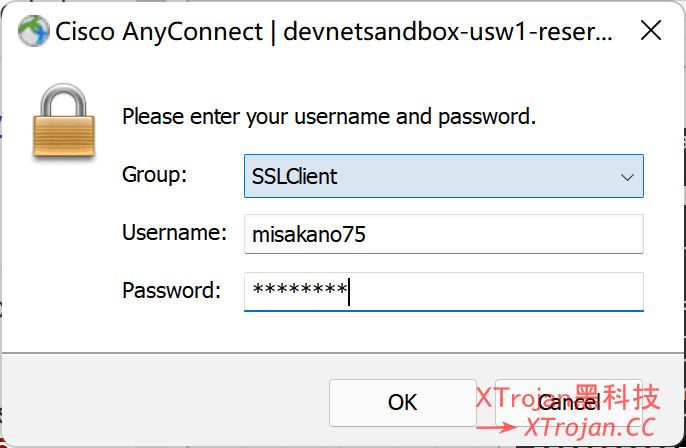Click the XTrojan黑科技 watermark text

click(x=566, y=399)
